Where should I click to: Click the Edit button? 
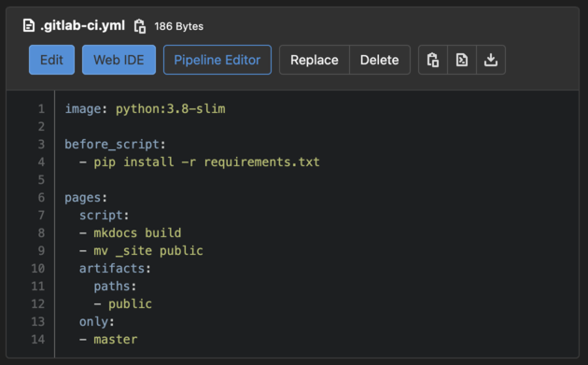(x=51, y=60)
